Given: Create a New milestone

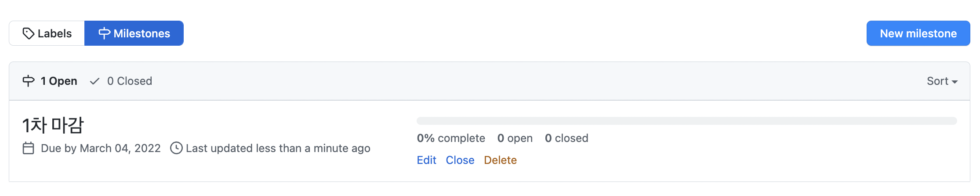Looking at the screenshot, I should tap(918, 33).
